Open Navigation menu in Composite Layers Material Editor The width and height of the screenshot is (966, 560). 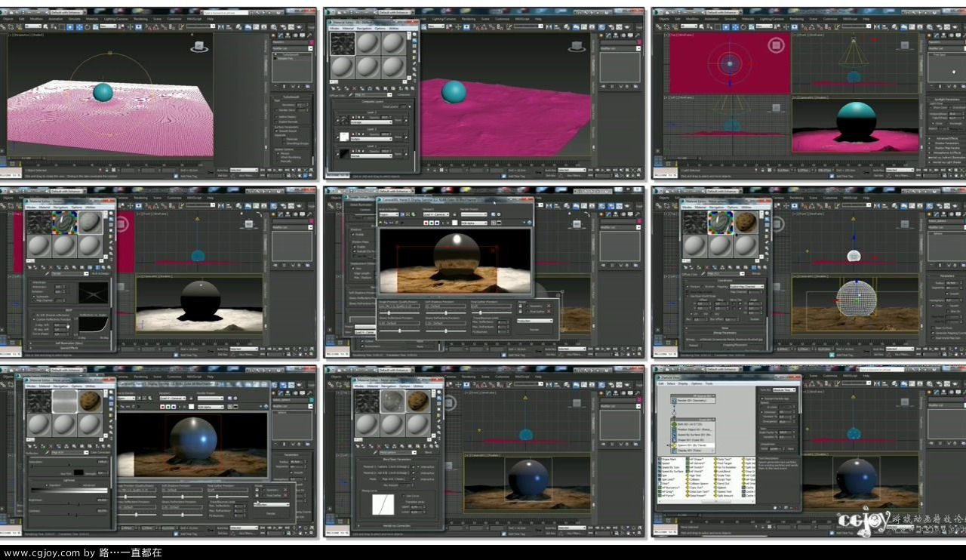tap(364, 29)
